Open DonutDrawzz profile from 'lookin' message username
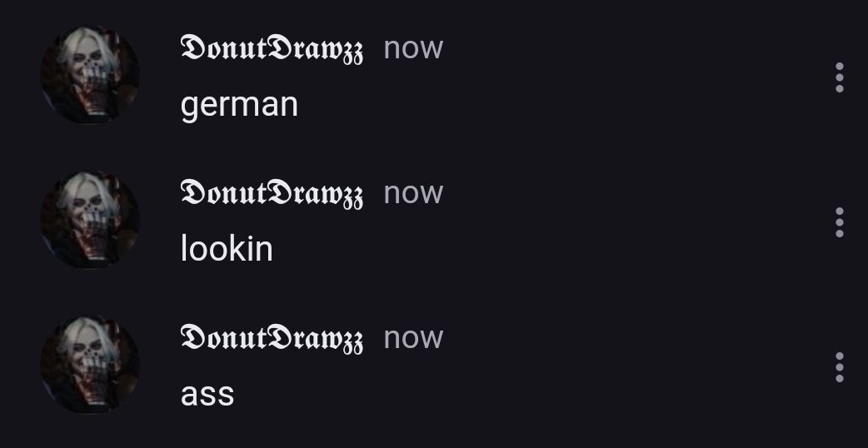 point(272,194)
